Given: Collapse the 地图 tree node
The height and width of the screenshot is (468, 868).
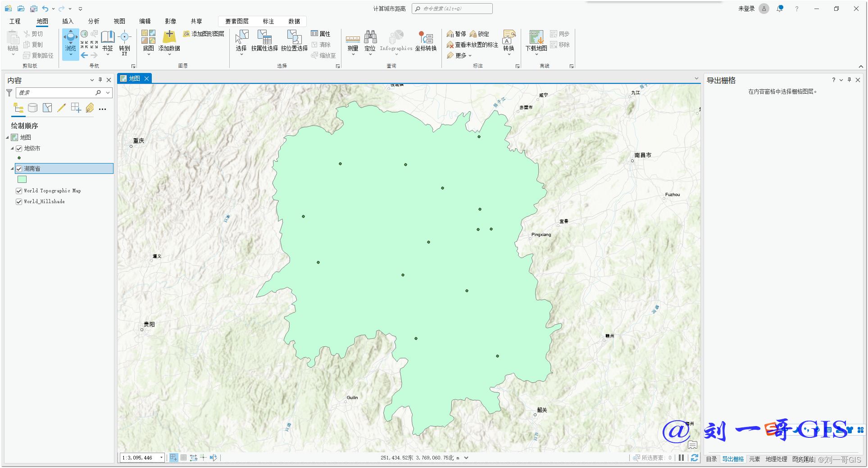Looking at the screenshot, I should 8,137.
